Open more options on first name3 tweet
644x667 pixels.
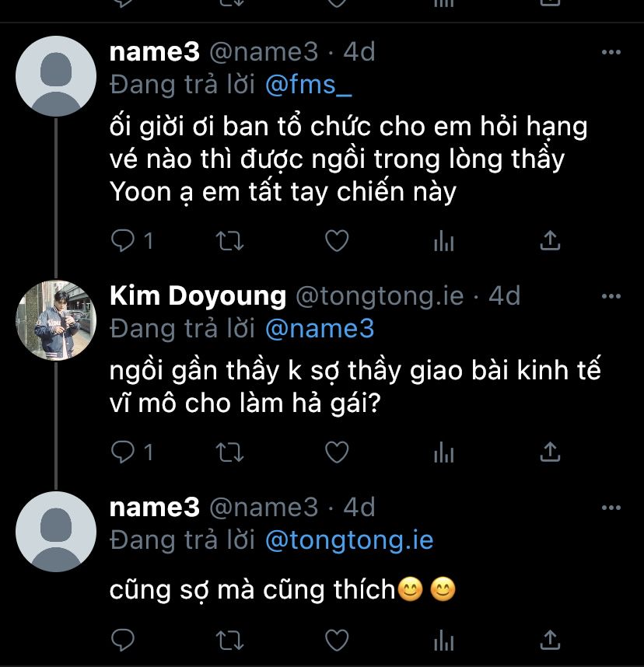coord(612,52)
